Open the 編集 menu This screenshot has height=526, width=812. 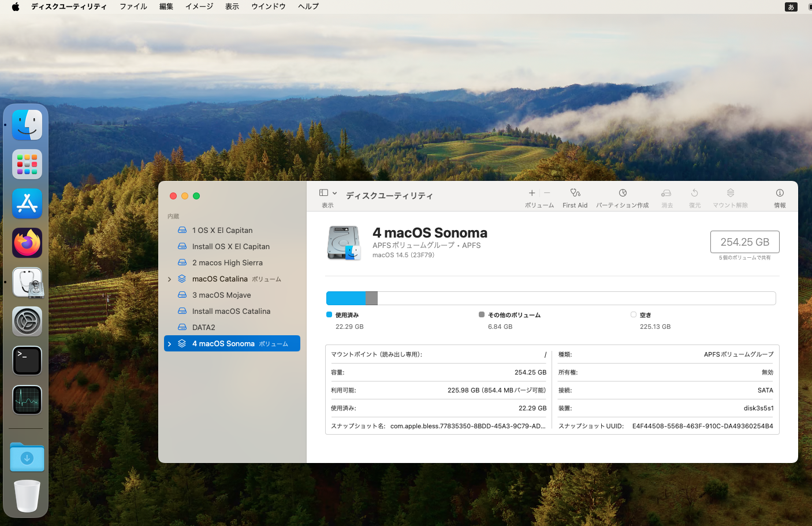166,6
